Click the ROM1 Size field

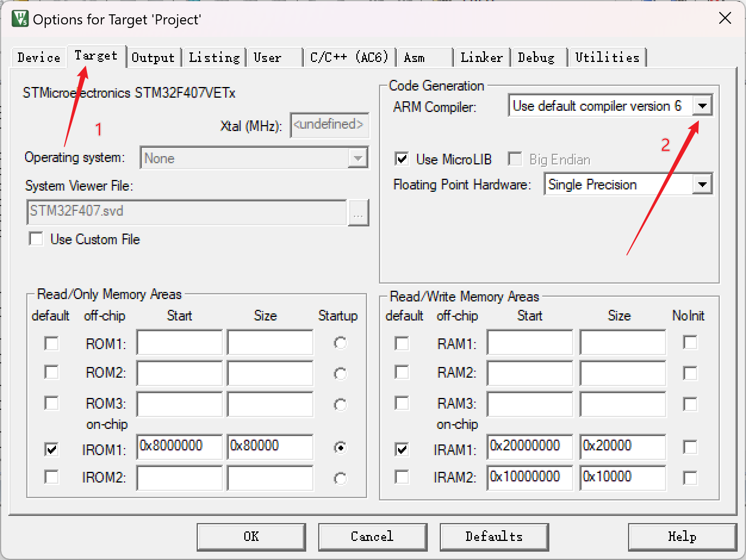tap(270, 343)
